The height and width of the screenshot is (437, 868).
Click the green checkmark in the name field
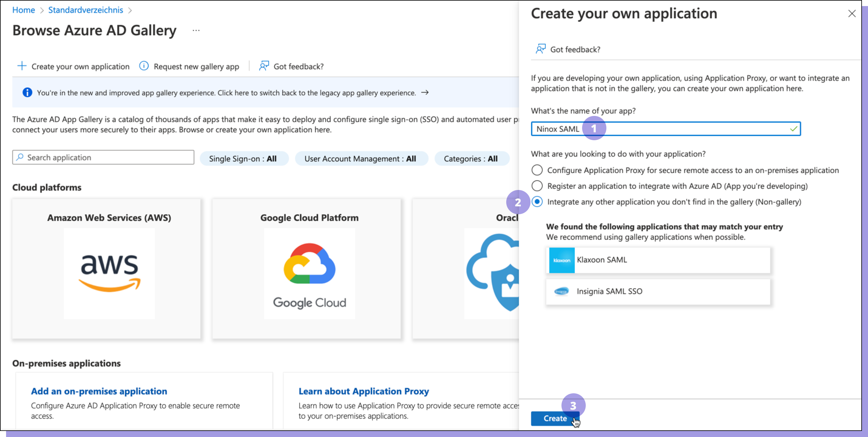coord(794,129)
